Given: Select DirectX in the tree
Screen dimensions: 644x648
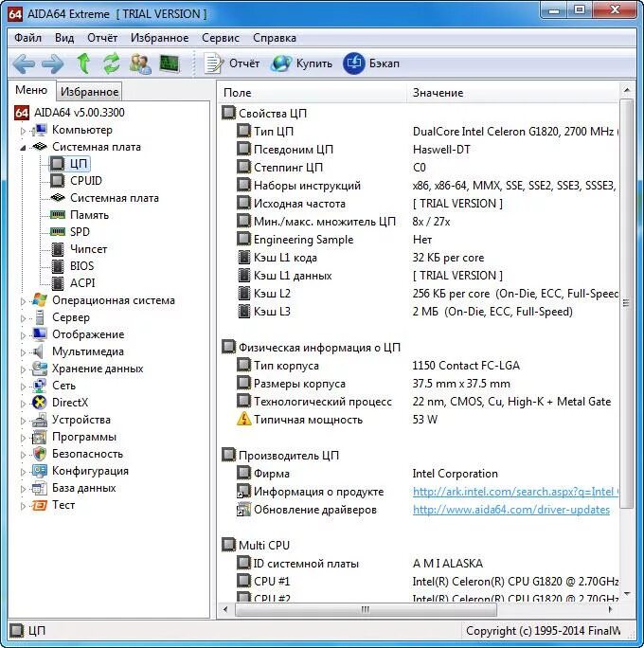Looking at the screenshot, I should click(x=70, y=403).
